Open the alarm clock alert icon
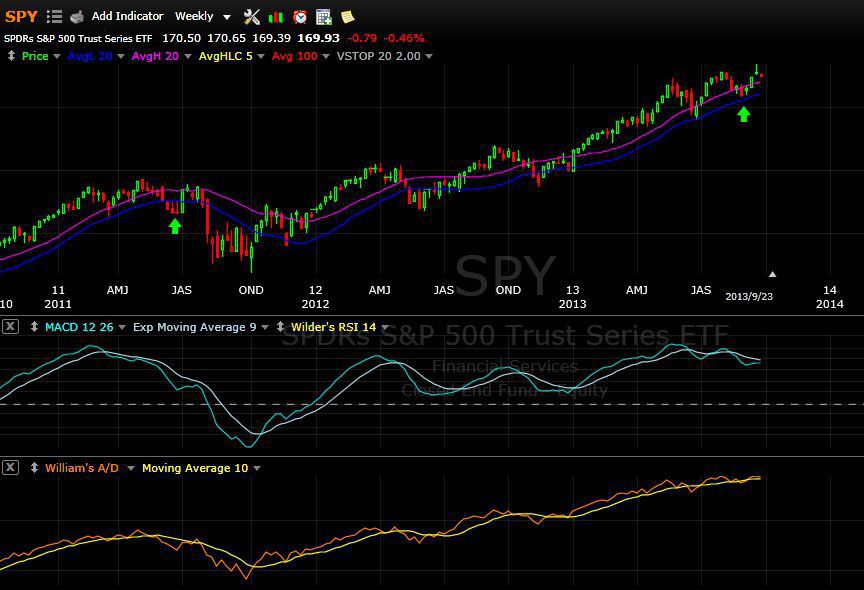 click(300, 17)
